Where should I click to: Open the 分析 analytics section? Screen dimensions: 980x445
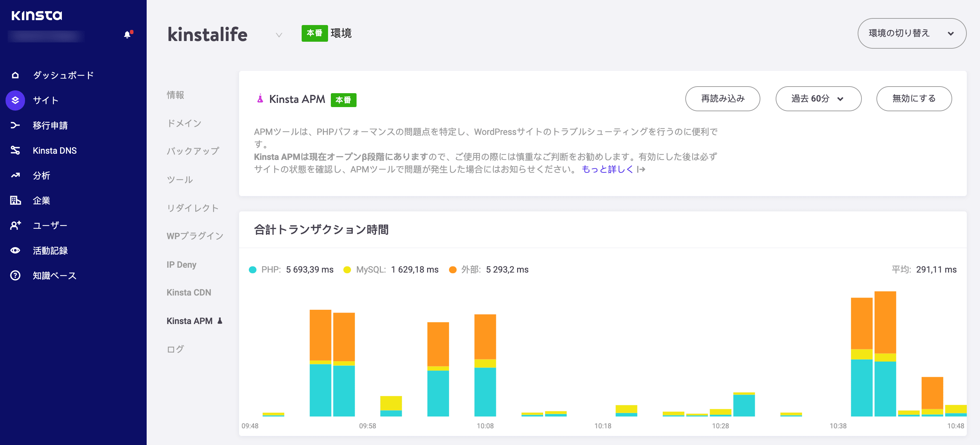[42, 176]
